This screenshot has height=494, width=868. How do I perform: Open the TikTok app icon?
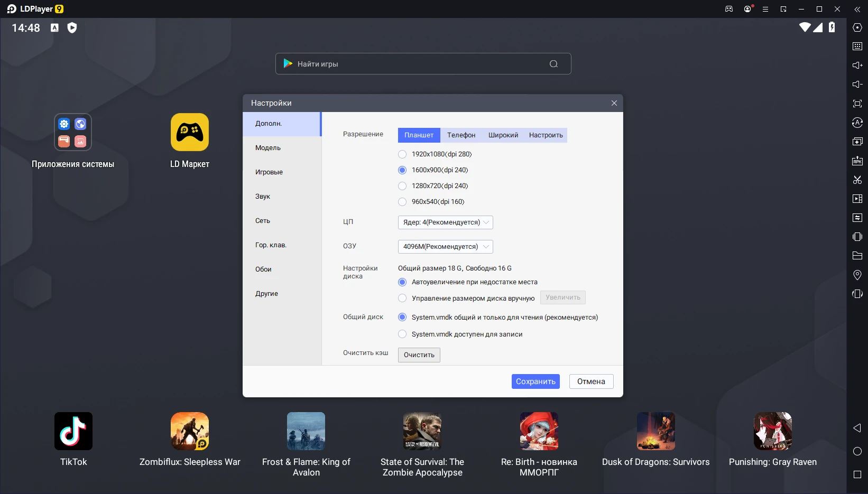pos(73,431)
